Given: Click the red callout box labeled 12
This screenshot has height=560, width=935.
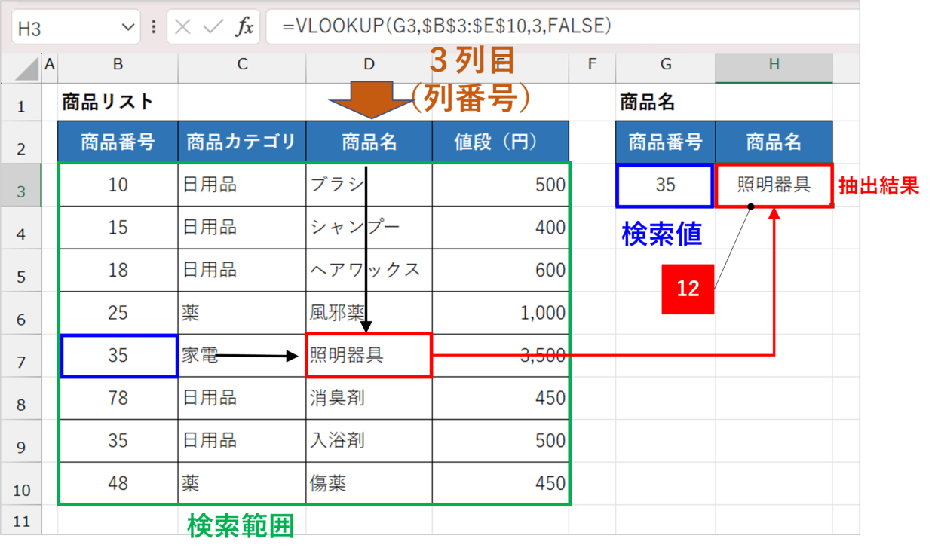Looking at the screenshot, I should click(x=688, y=289).
